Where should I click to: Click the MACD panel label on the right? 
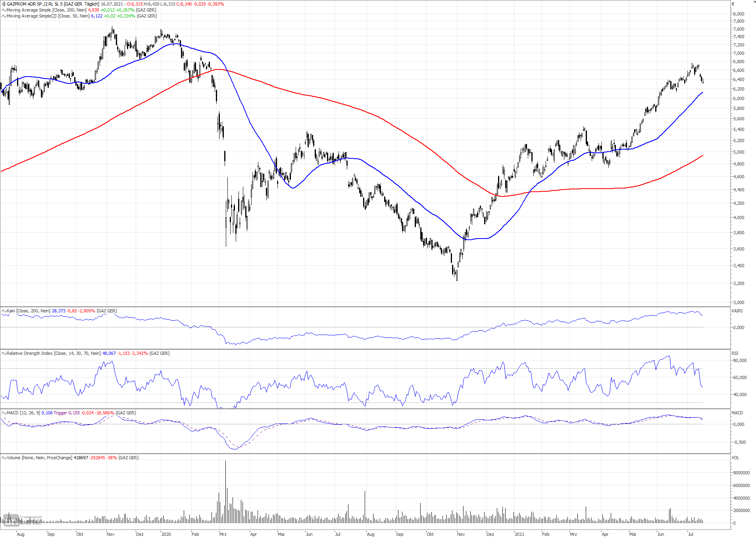737,413
